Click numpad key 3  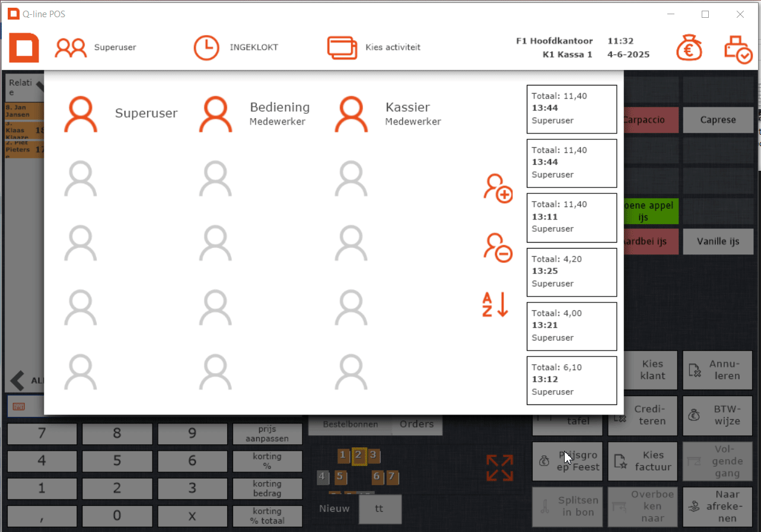point(192,489)
